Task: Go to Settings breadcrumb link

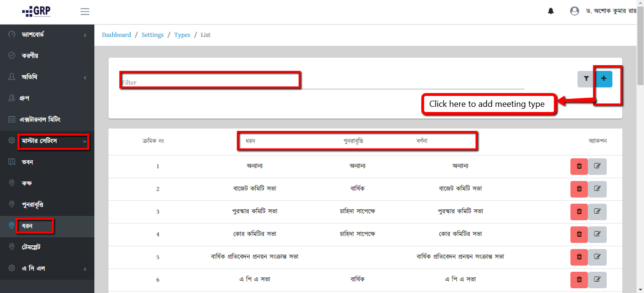Action: click(x=152, y=35)
